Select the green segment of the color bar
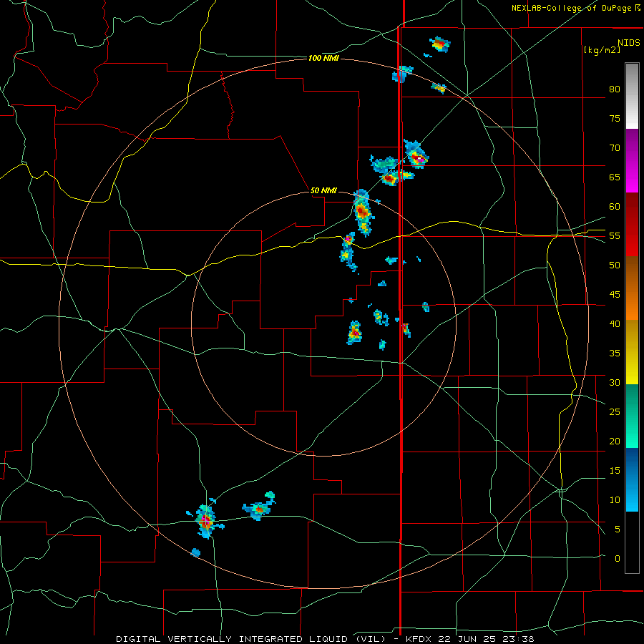 [x=632, y=416]
